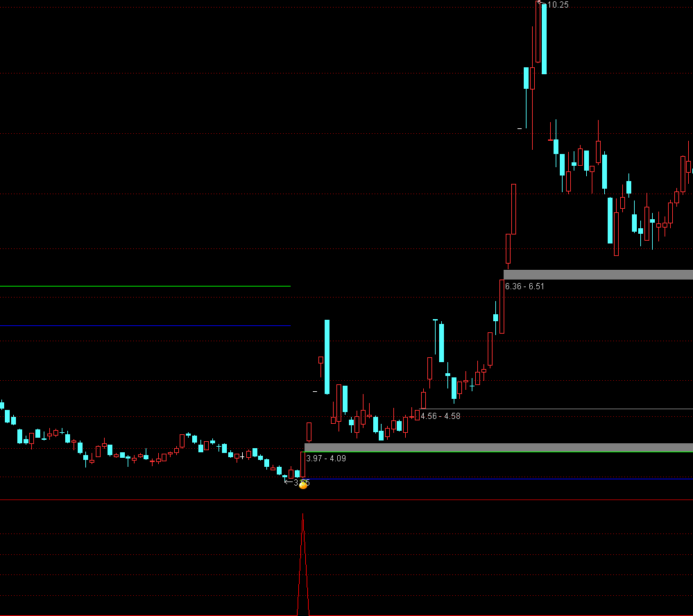Select the blue horizontal support line
Screen dimensions: 693x616
tap(498, 479)
